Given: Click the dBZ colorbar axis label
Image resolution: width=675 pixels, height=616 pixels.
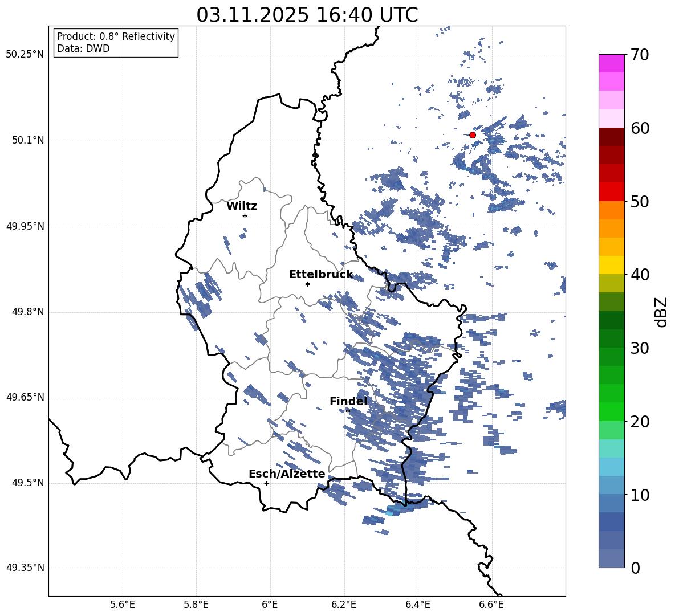Looking at the screenshot, I should pyautogui.click(x=660, y=312).
